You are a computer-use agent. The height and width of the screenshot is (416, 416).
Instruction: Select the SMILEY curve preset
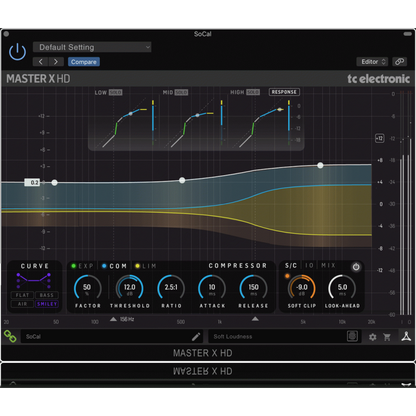pyautogui.click(x=47, y=304)
